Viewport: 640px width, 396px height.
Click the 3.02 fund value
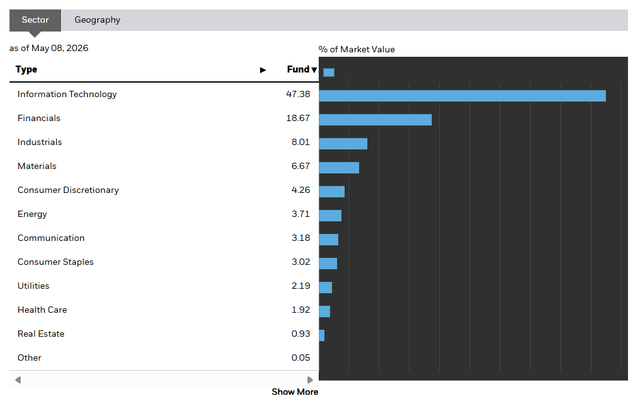300,262
